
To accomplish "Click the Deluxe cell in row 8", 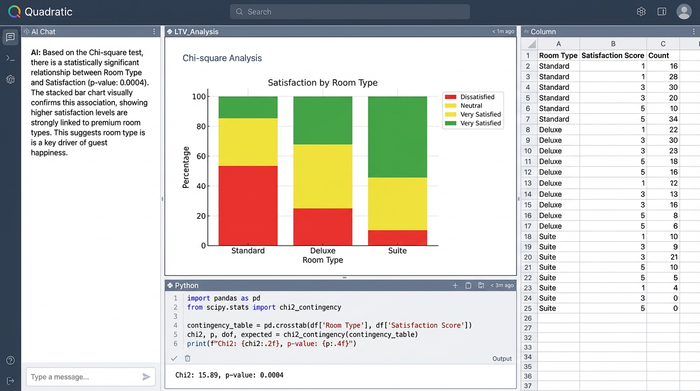I will [558, 130].
